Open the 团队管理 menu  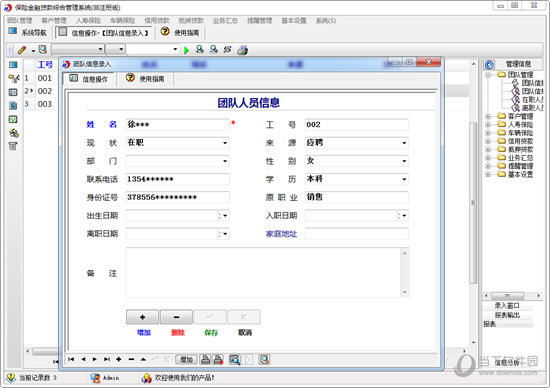tap(20, 21)
